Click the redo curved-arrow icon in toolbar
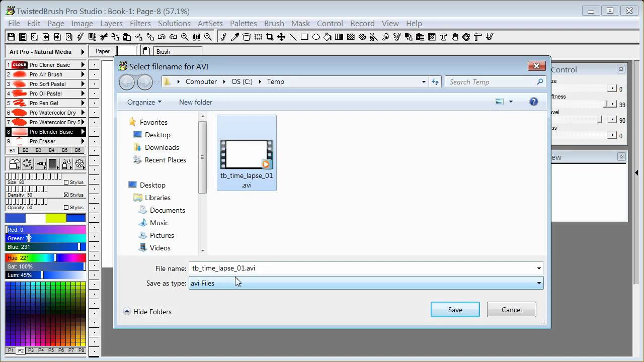The height and width of the screenshot is (362, 644). (173, 37)
